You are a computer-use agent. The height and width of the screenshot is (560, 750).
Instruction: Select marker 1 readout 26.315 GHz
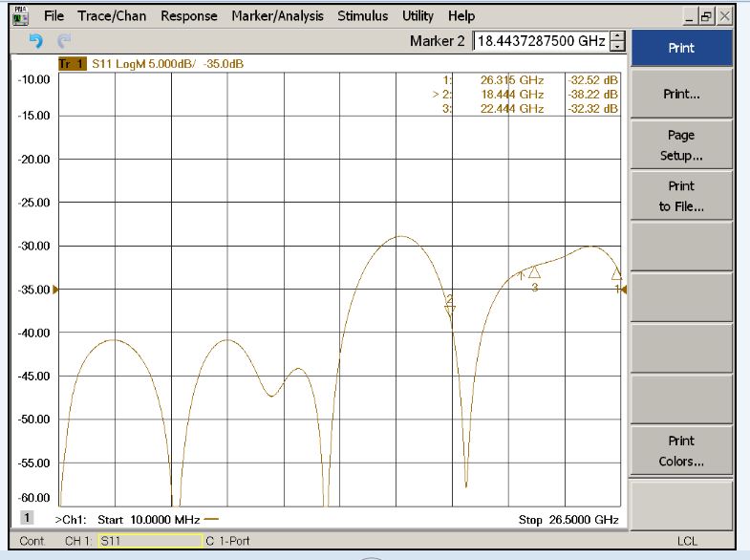point(512,80)
